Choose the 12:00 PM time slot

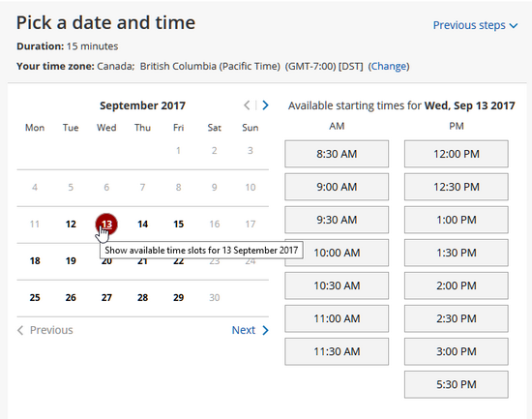pyautogui.click(x=457, y=154)
